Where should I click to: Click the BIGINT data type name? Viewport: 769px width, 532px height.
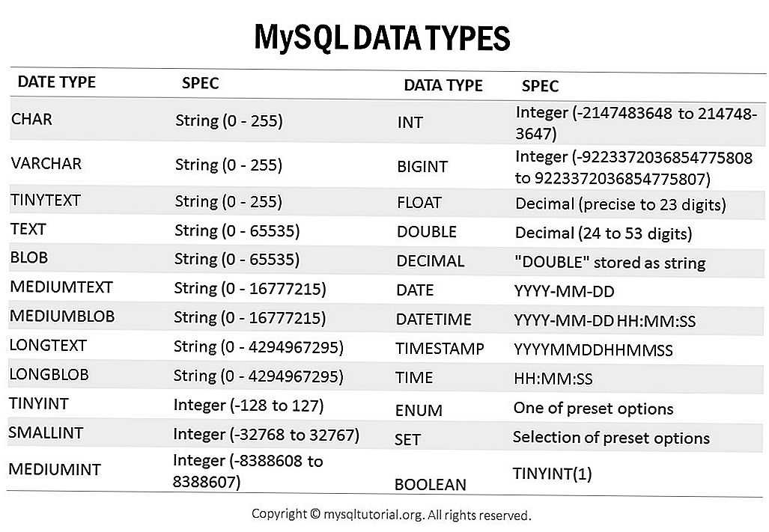(422, 167)
